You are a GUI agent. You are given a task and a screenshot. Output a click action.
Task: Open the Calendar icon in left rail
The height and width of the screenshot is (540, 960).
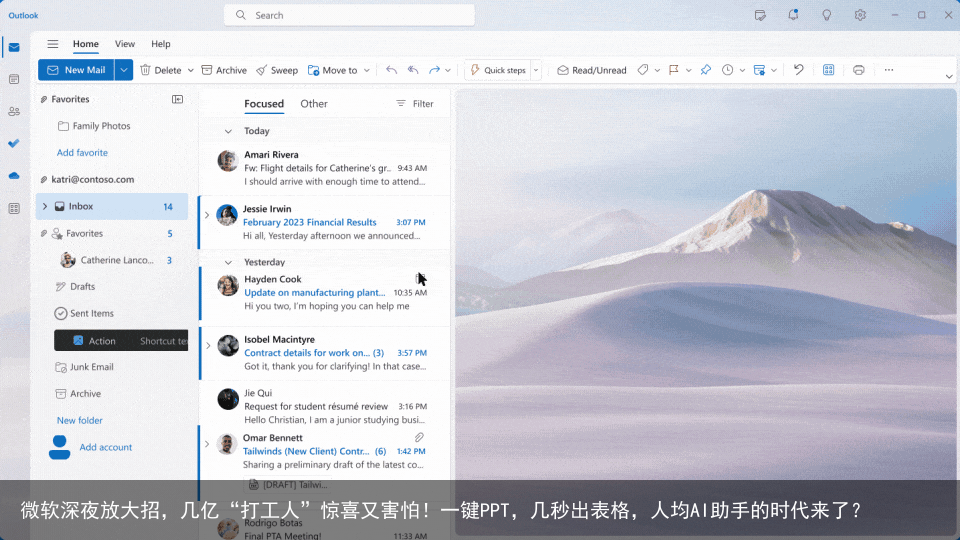click(14, 79)
